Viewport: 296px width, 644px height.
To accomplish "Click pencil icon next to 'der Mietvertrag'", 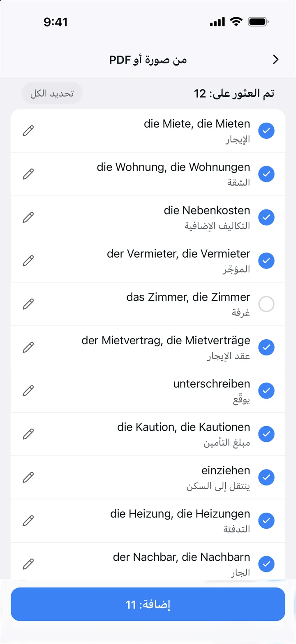I will point(28,348).
